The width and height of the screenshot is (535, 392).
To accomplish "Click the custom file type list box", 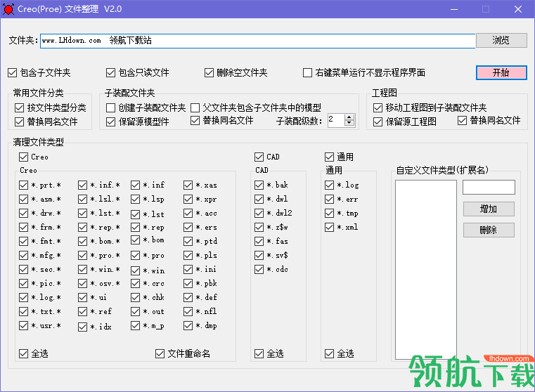I will pos(426,270).
